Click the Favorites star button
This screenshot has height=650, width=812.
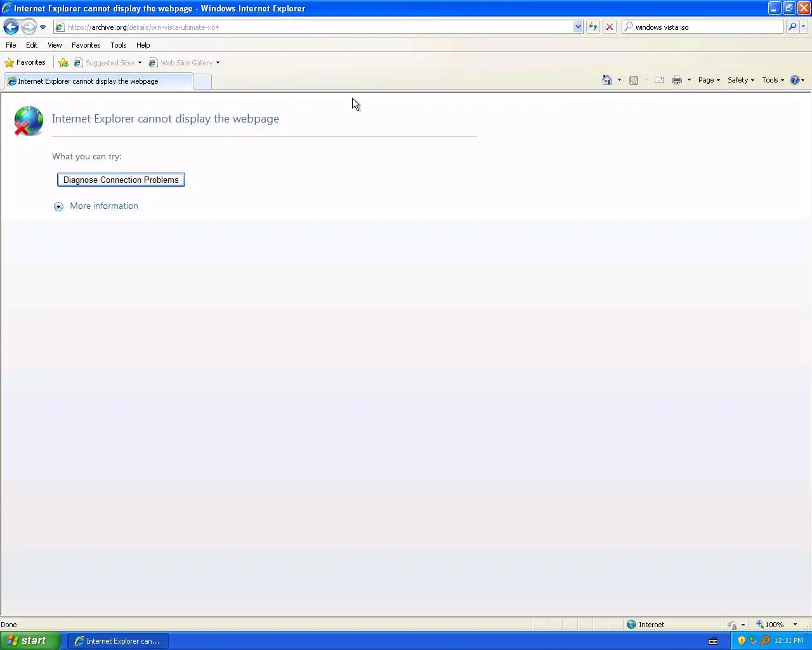[25, 63]
